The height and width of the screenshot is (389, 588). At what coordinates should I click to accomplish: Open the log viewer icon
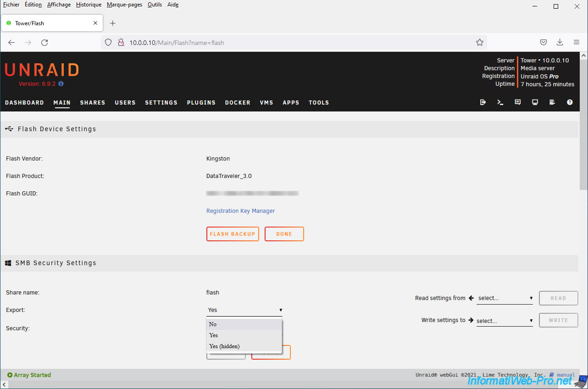point(552,102)
